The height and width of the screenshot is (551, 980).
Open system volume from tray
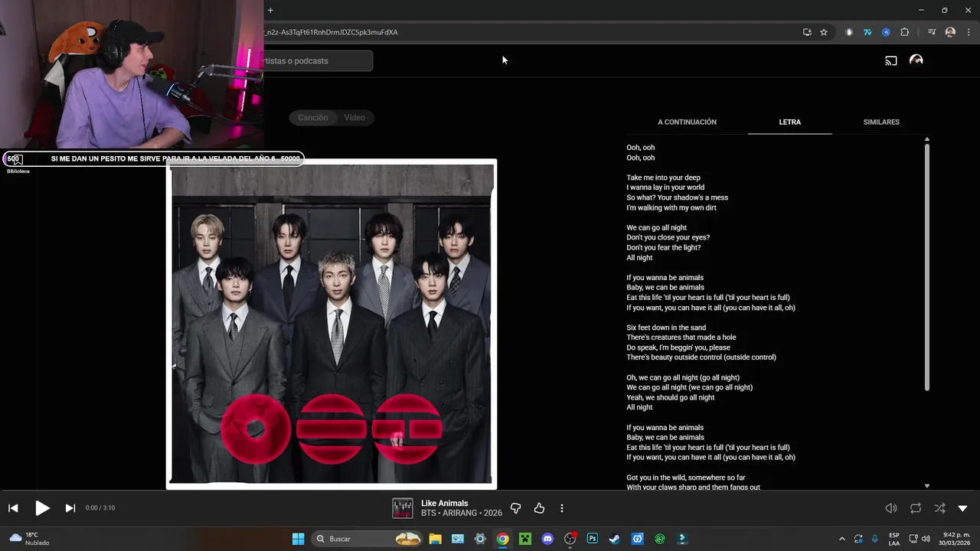(x=926, y=539)
